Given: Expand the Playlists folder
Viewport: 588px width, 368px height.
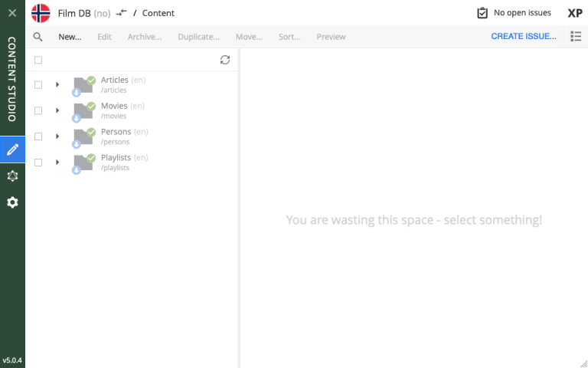Looking at the screenshot, I should [x=57, y=163].
